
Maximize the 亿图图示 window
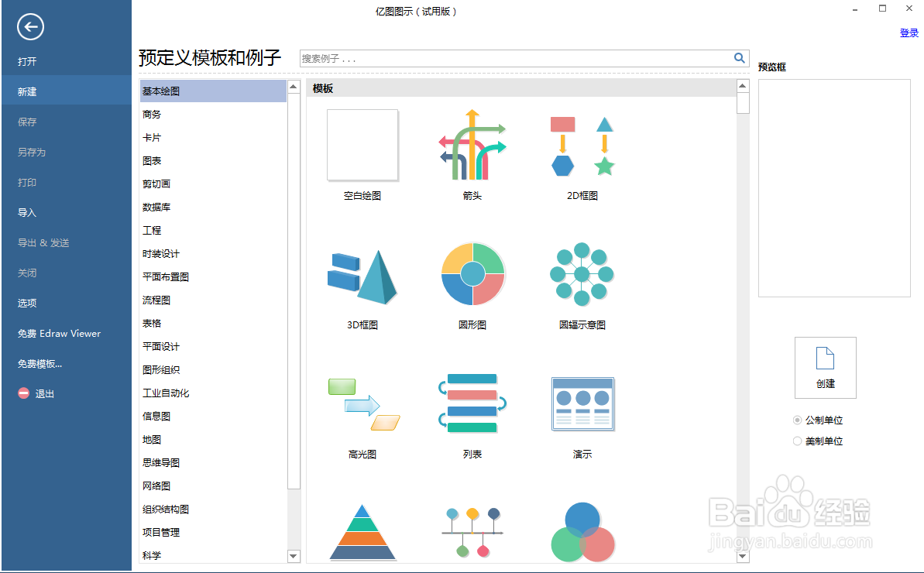882,9
